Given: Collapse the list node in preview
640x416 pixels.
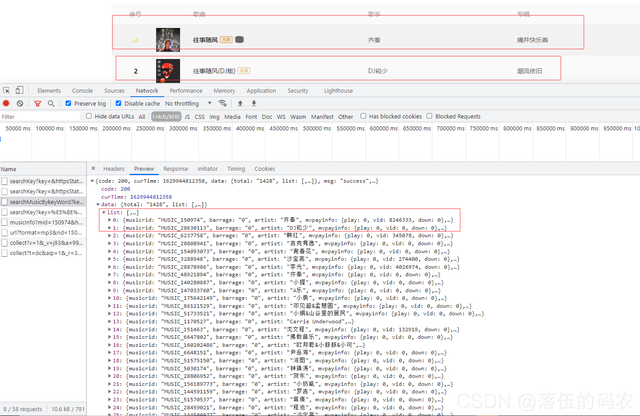Looking at the screenshot, I should (102, 212).
